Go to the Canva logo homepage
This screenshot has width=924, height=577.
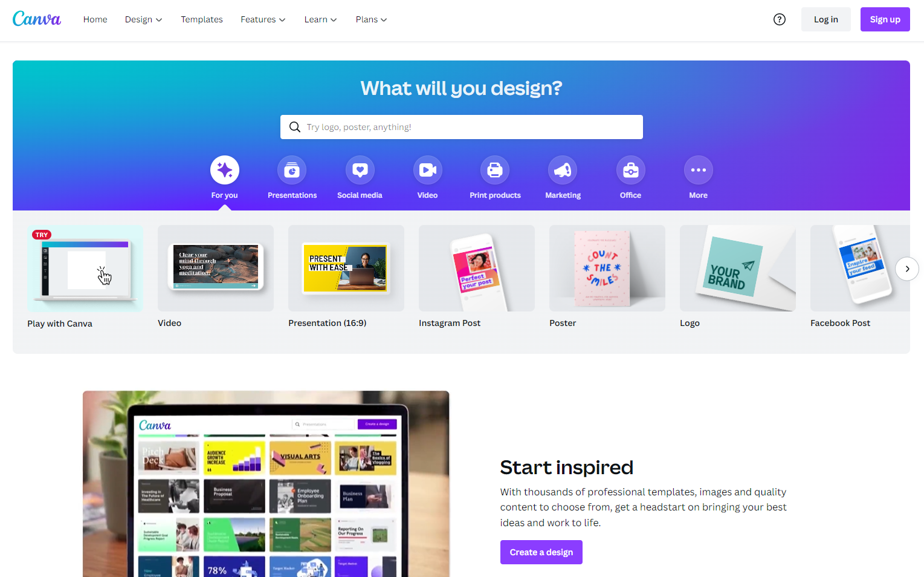point(37,19)
